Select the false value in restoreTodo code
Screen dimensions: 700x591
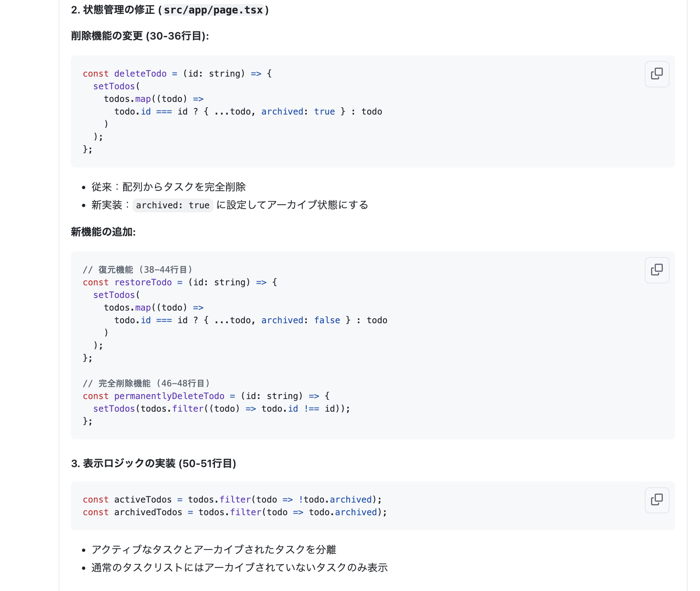[x=327, y=320]
